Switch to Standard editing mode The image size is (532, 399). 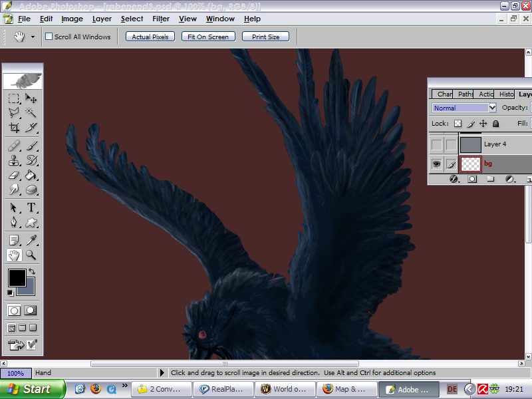[14, 311]
